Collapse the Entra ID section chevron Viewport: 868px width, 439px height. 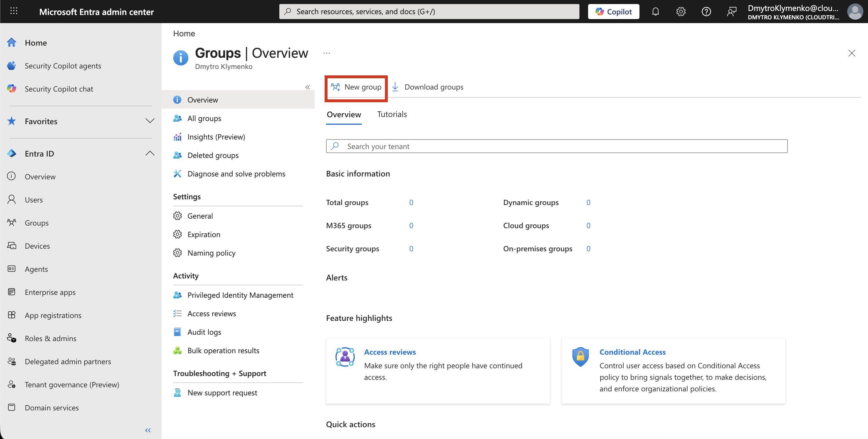pyautogui.click(x=150, y=153)
